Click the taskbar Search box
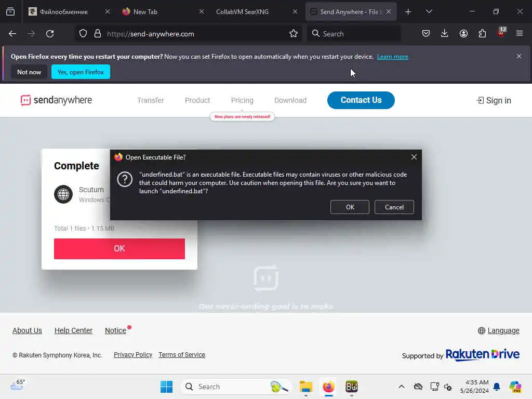 237,387
